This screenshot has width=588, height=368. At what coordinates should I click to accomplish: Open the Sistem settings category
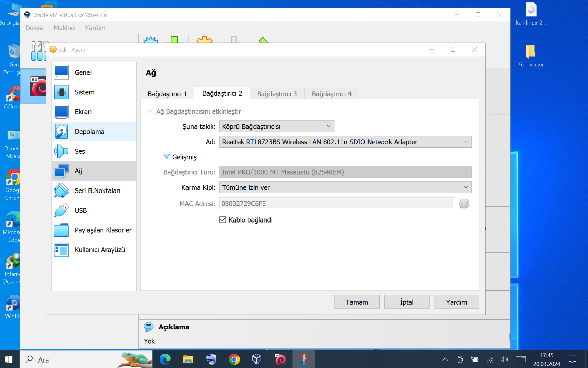pos(94,92)
